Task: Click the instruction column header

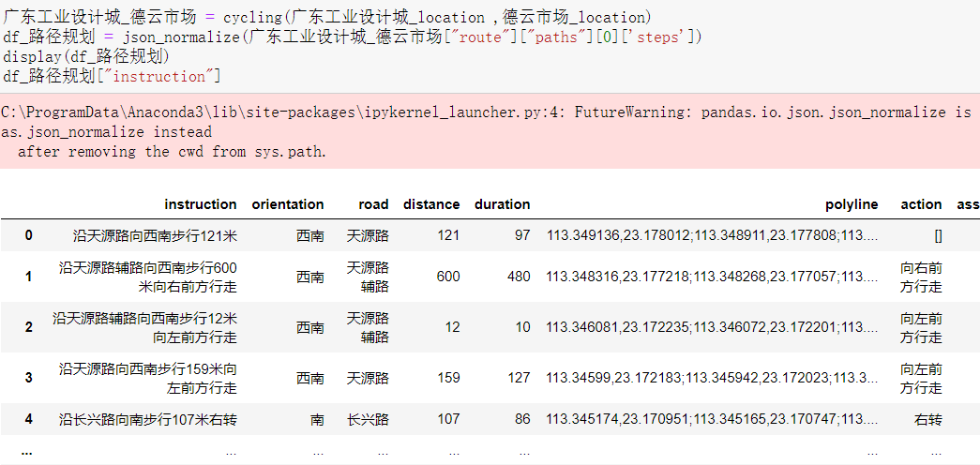Action: tap(200, 204)
